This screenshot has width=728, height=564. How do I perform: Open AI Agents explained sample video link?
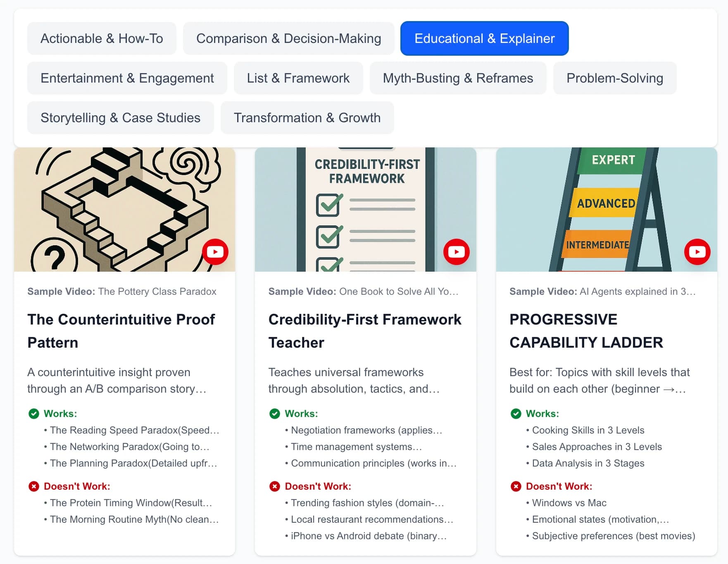tap(637, 291)
